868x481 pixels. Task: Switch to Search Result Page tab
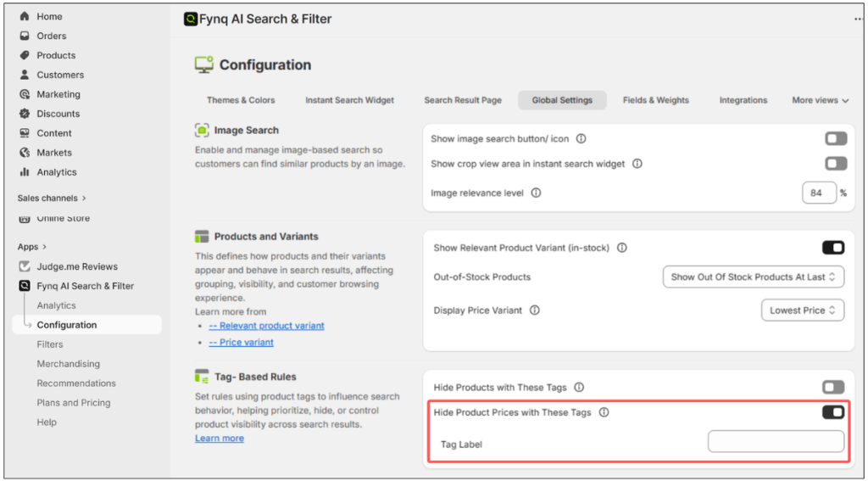pyautogui.click(x=463, y=100)
